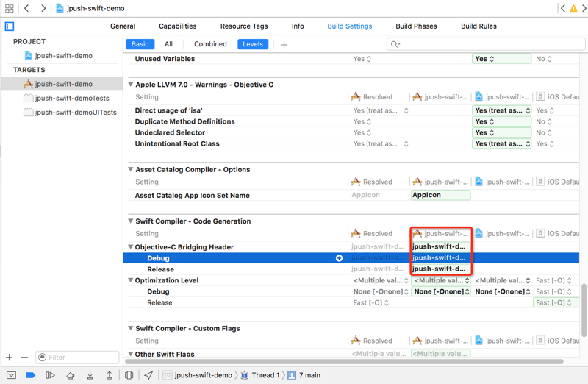This screenshot has height=384, width=588.
Task: Open the Build Settings tab
Action: click(x=350, y=26)
